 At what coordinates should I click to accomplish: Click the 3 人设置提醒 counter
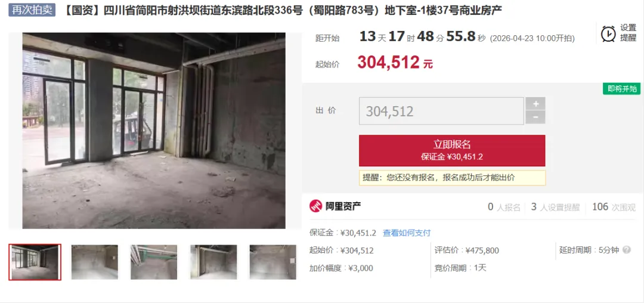[x=555, y=207]
